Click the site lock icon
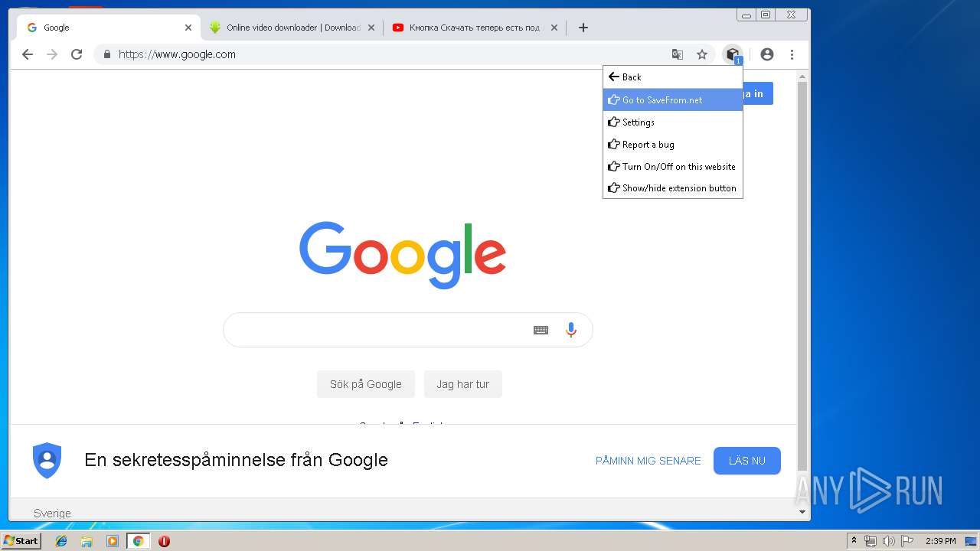Viewport: 980px width, 551px height. [x=106, y=54]
